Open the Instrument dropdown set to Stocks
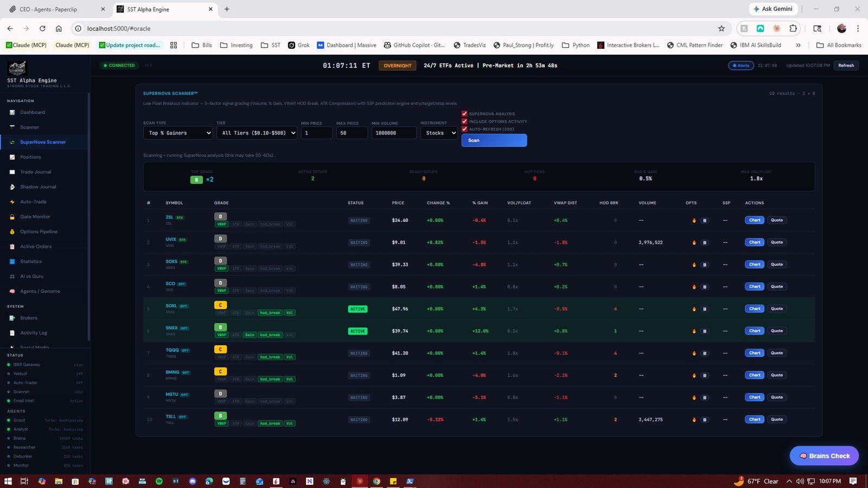The height and width of the screenshot is (488, 868). coord(439,133)
